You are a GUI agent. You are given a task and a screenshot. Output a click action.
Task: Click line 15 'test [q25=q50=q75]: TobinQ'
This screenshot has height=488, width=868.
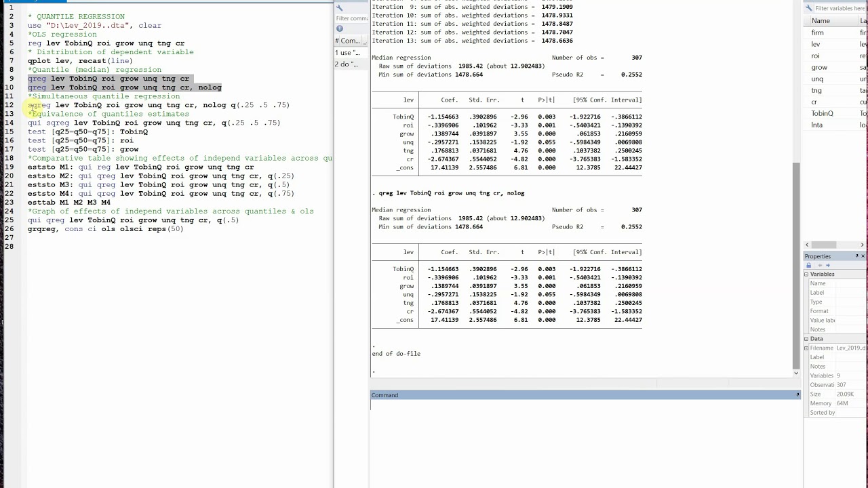coord(87,131)
